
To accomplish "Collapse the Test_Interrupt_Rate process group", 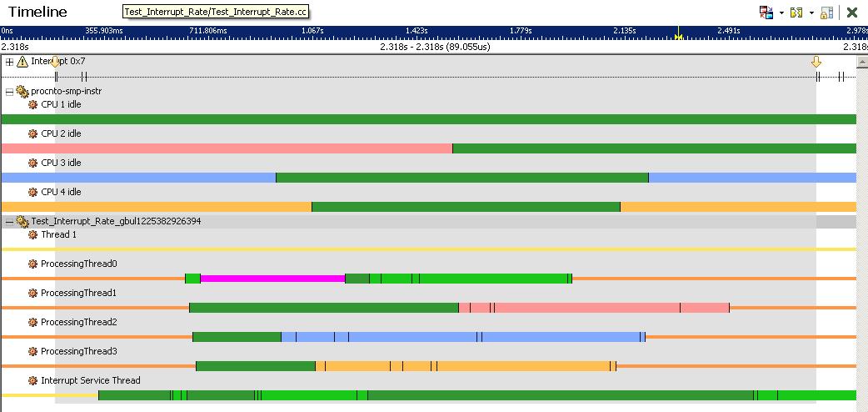I will pos(9,222).
